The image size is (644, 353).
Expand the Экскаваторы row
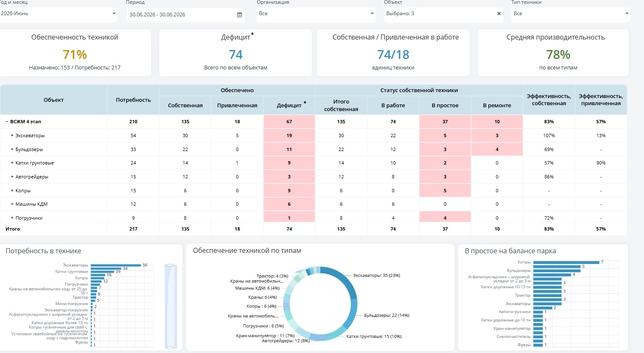[x=12, y=135]
